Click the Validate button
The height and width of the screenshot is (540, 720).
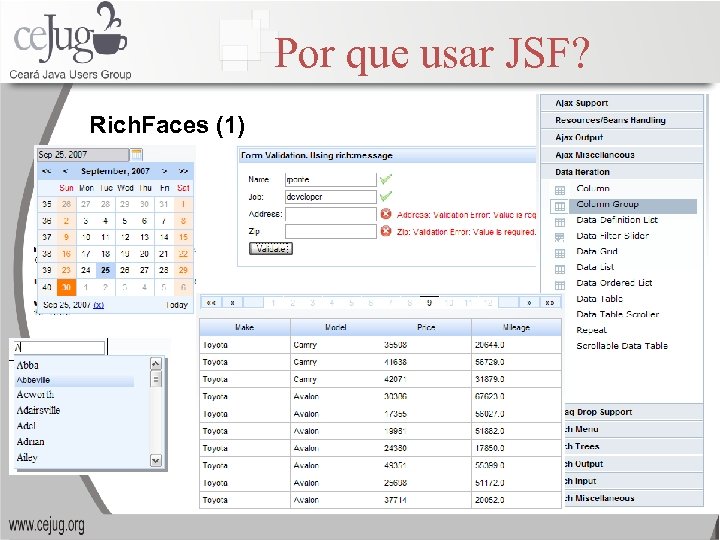point(271,248)
